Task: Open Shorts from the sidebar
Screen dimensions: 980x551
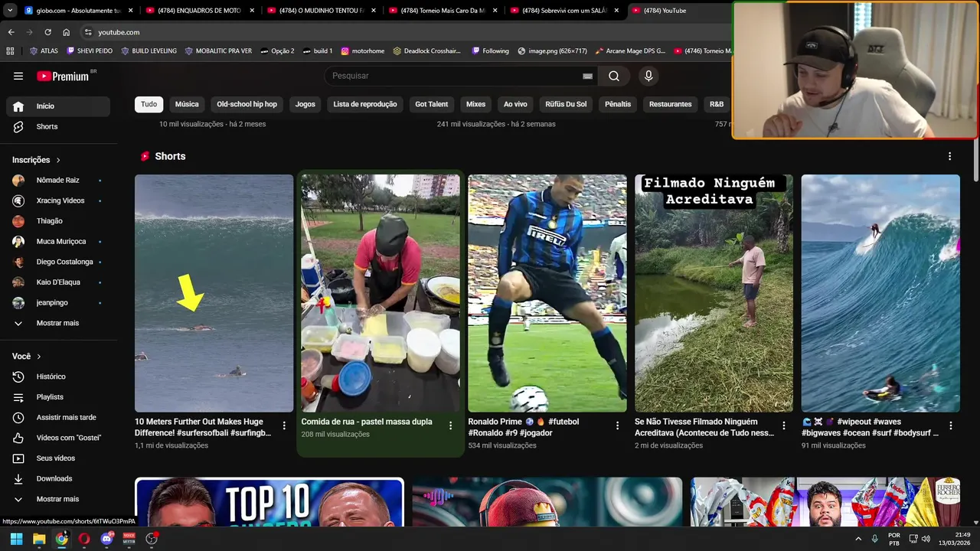Action: point(58,126)
